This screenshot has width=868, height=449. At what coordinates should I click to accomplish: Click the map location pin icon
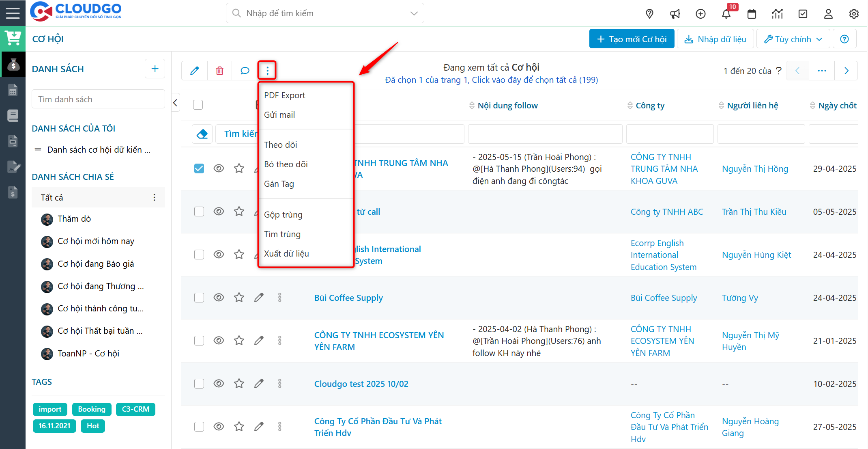(649, 14)
